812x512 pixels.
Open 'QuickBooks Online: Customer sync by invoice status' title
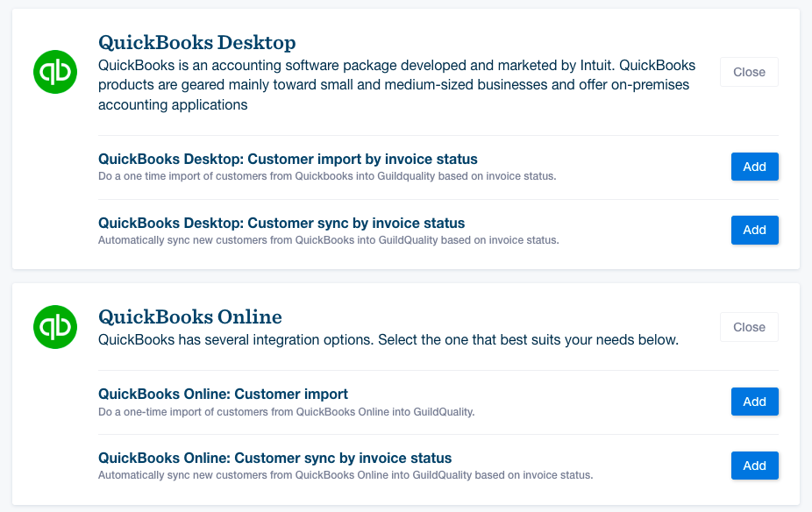coord(275,459)
